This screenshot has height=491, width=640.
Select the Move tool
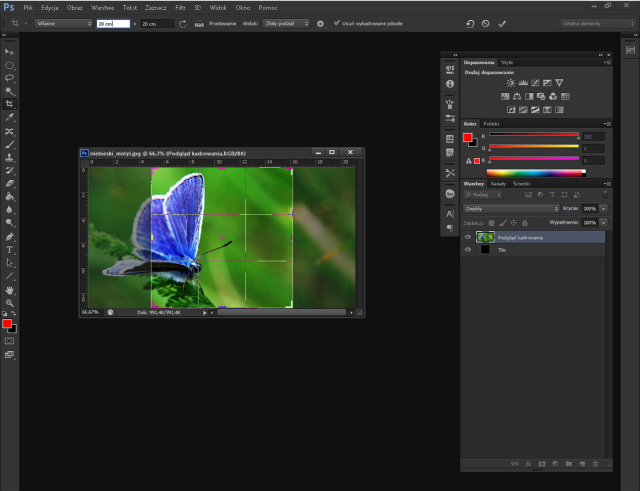pos(9,52)
